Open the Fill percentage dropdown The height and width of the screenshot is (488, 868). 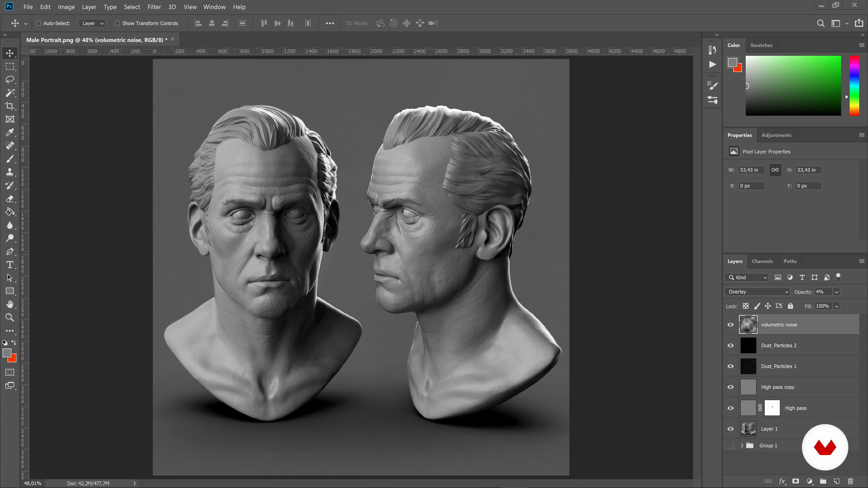836,306
